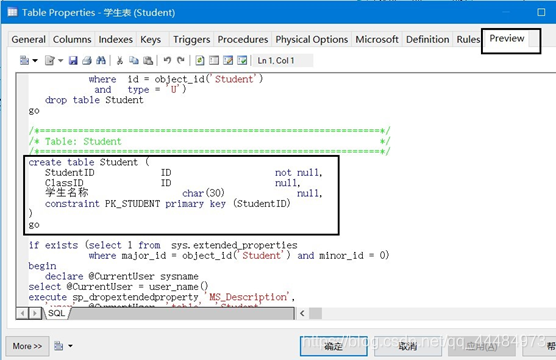Cut selected text with scissors icon
Screen dimensions: 556x360
pyautogui.click(x=120, y=61)
